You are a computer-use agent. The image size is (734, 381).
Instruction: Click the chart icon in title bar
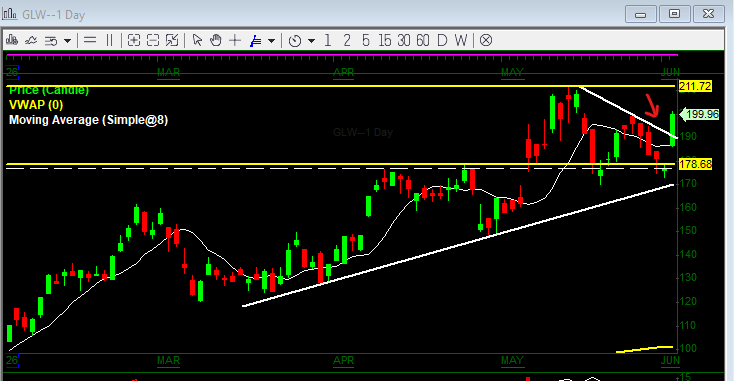(x=10, y=14)
